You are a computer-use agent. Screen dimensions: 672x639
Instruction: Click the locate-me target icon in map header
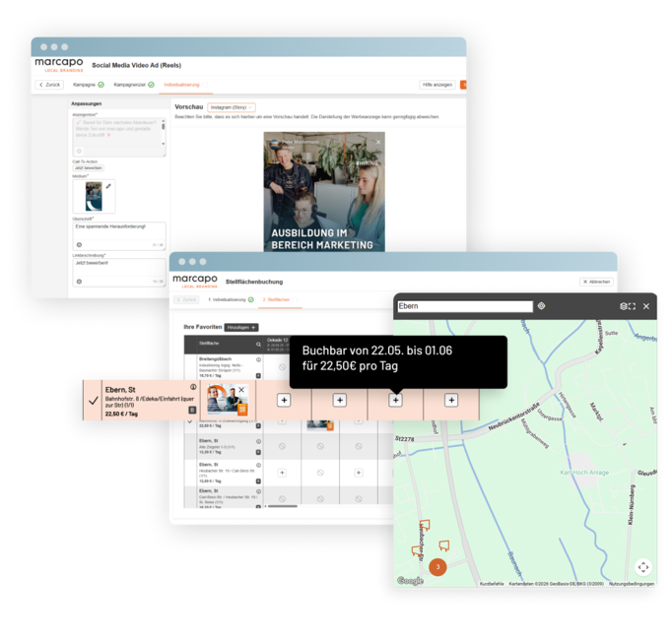coord(541,306)
